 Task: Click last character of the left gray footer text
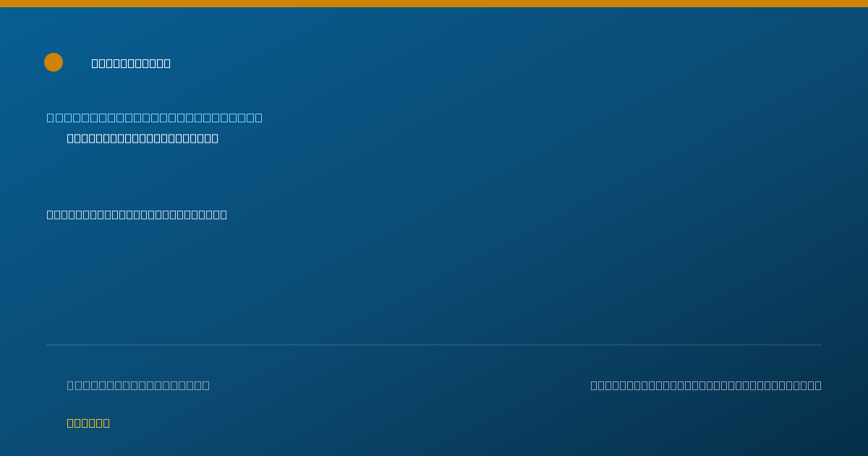(206, 386)
